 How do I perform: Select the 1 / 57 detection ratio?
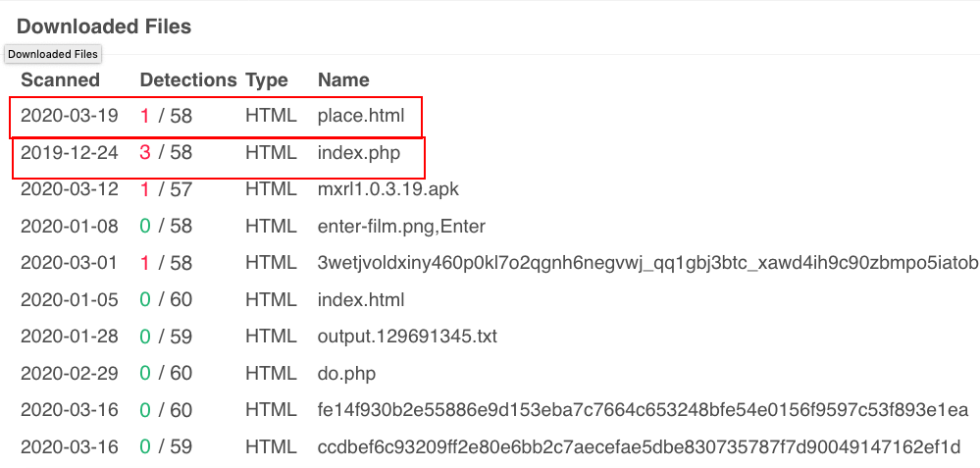click(x=166, y=189)
